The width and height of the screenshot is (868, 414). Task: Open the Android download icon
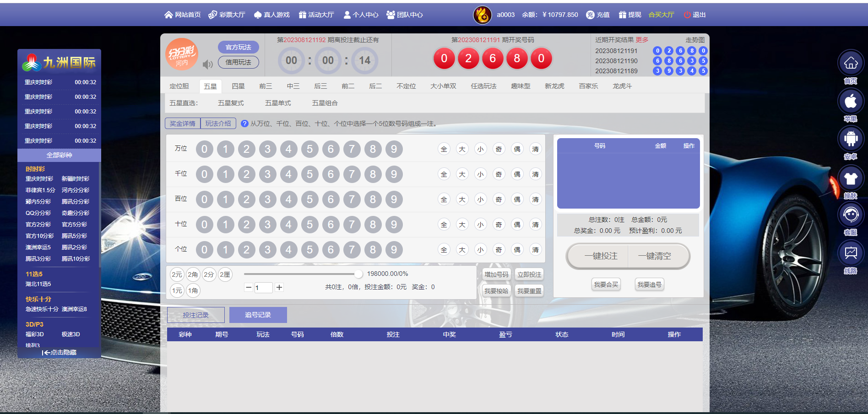pos(850,139)
